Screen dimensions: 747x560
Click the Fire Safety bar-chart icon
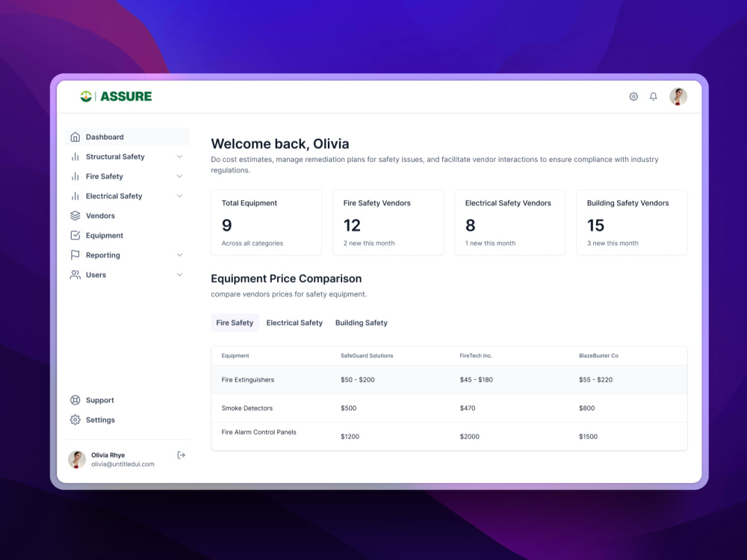75,176
